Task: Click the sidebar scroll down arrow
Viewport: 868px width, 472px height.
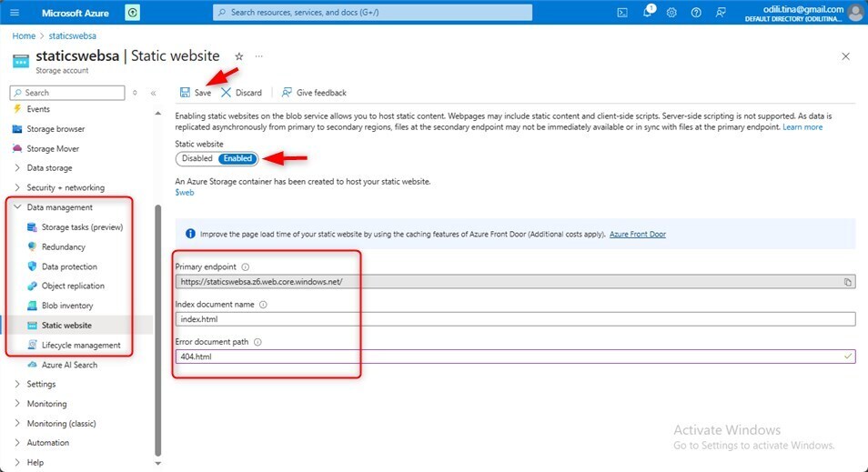Action: tap(157, 464)
